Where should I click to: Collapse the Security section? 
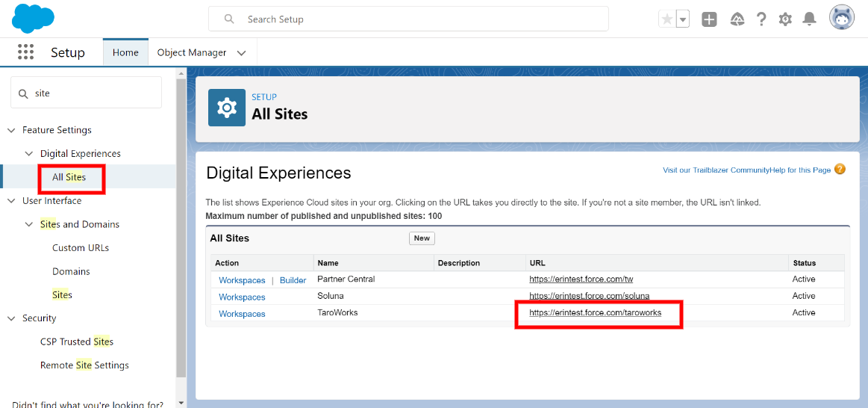click(x=11, y=318)
